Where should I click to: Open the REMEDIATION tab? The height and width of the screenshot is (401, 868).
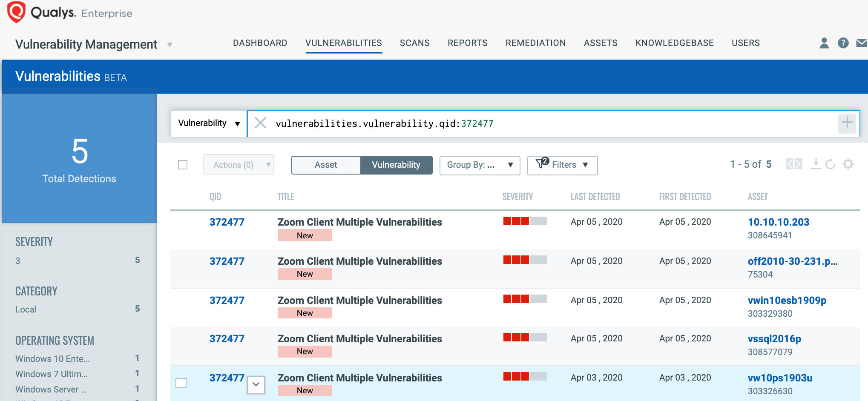[x=535, y=43]
